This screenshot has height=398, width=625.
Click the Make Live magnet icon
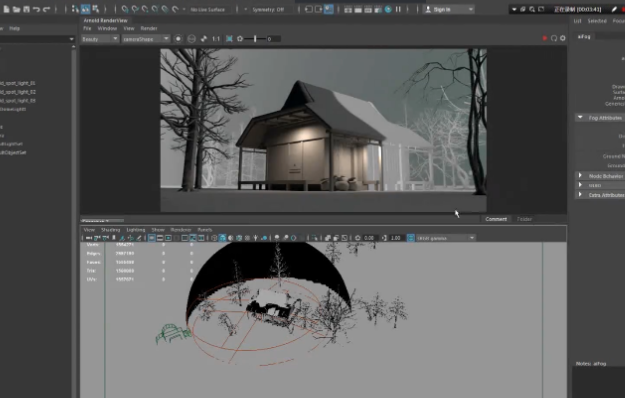pos(175,9)
